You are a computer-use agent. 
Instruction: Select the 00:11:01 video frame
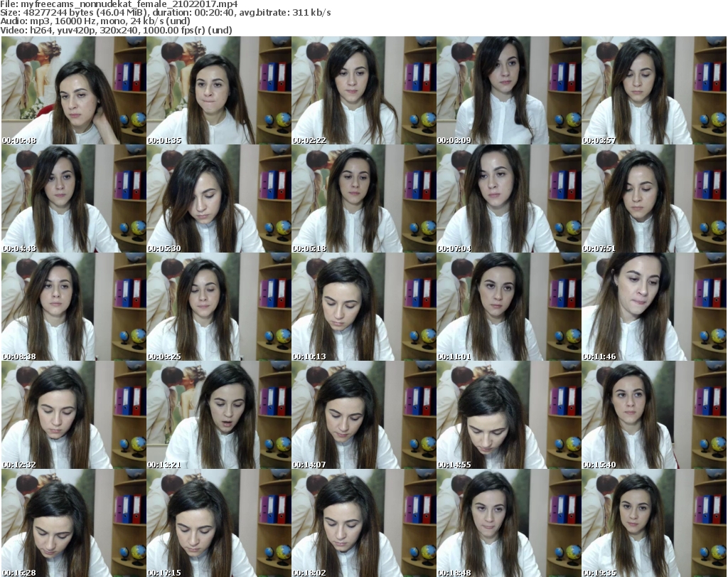tap(509, 307)
